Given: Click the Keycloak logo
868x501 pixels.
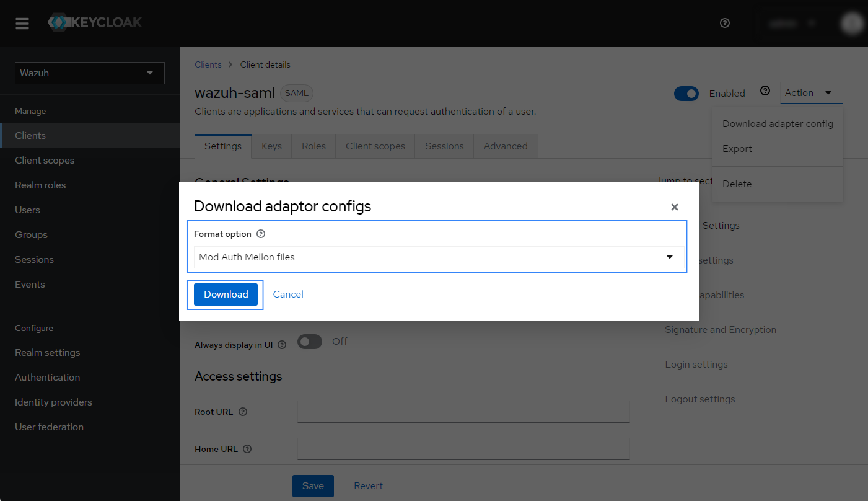Looking at the screenshot, I should pyautogui.click(x=95, y=23).
